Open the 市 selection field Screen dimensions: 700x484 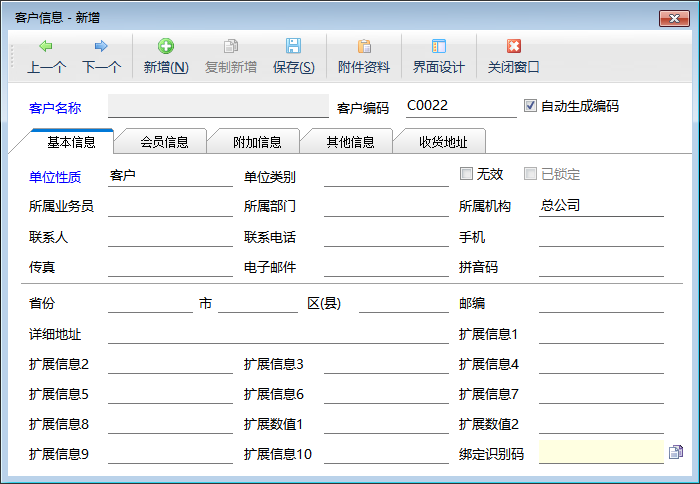pos(258,303)
